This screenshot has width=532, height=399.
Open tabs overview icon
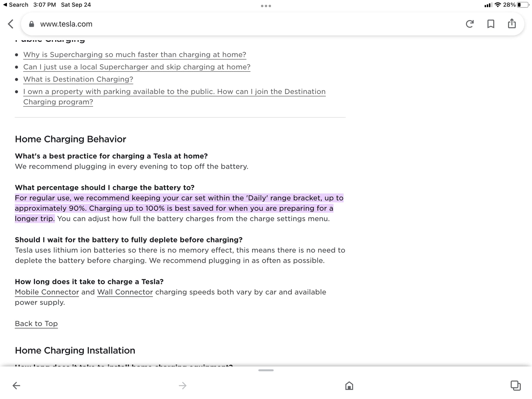(x=515, y=385)
